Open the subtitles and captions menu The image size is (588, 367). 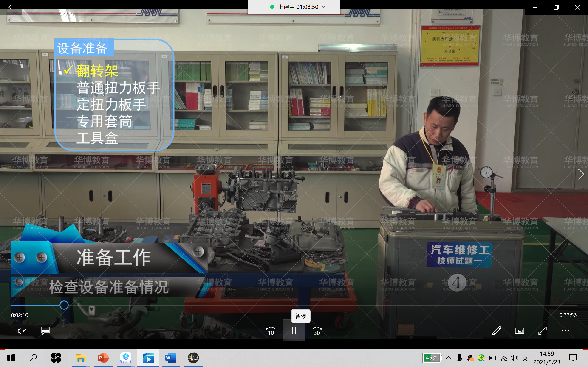(x=45, y=331)
